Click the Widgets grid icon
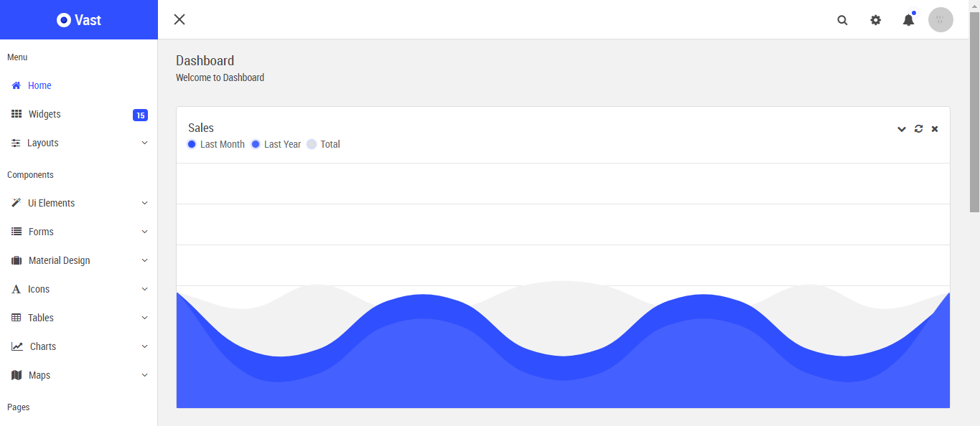Image resolution: width=980 pixels, height=426 pixels. click(17, 114)
